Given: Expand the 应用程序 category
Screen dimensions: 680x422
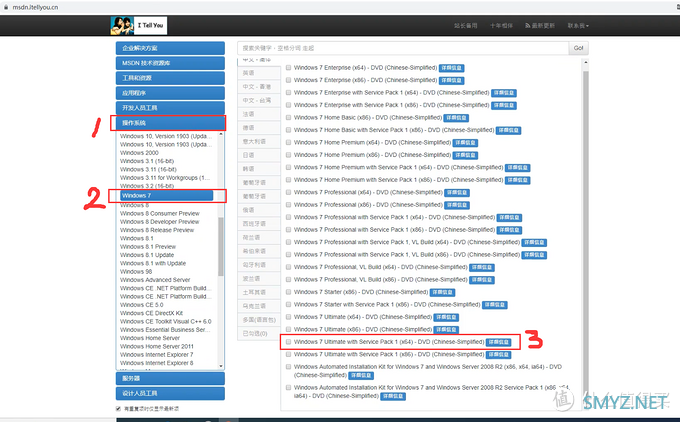Looking at the screenshot, I should (170, 93).
